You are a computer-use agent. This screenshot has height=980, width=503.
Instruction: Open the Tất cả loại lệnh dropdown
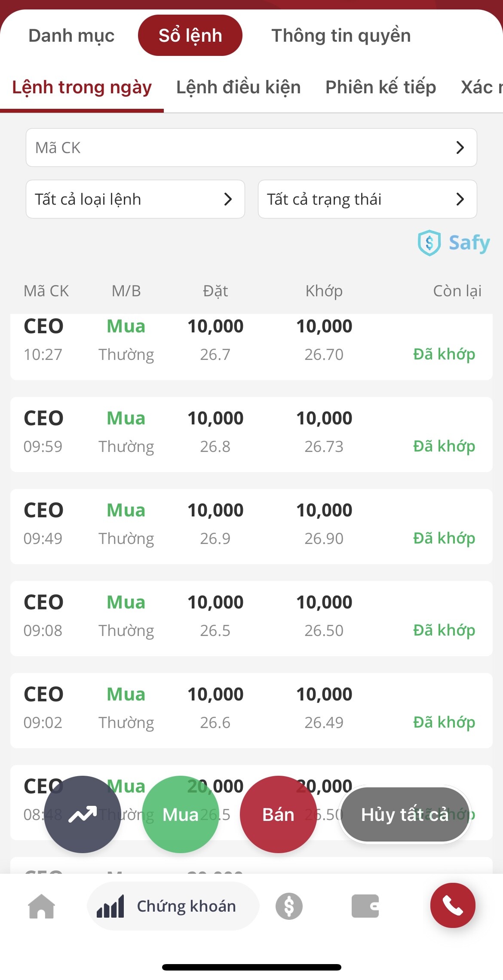(x=135, y=199)
